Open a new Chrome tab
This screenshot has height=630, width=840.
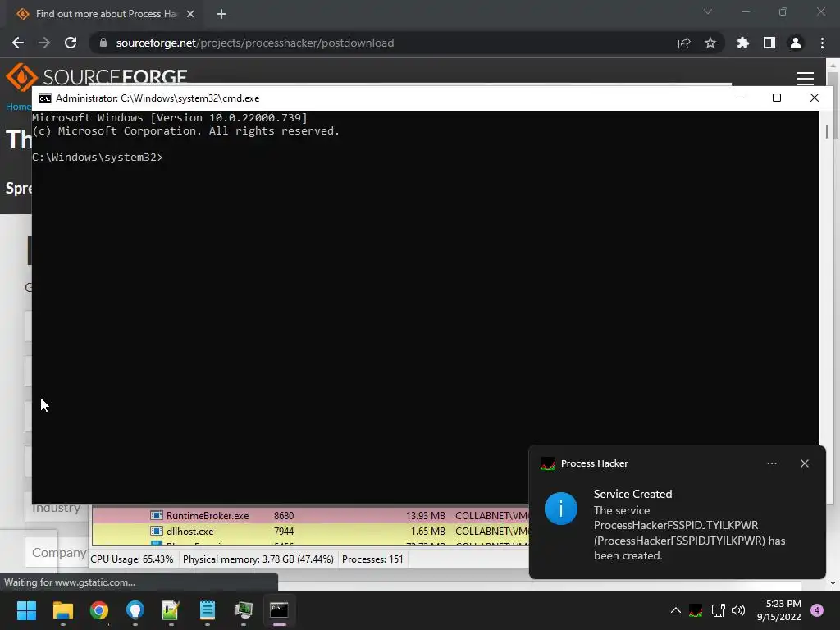click(x=221, y=14)
